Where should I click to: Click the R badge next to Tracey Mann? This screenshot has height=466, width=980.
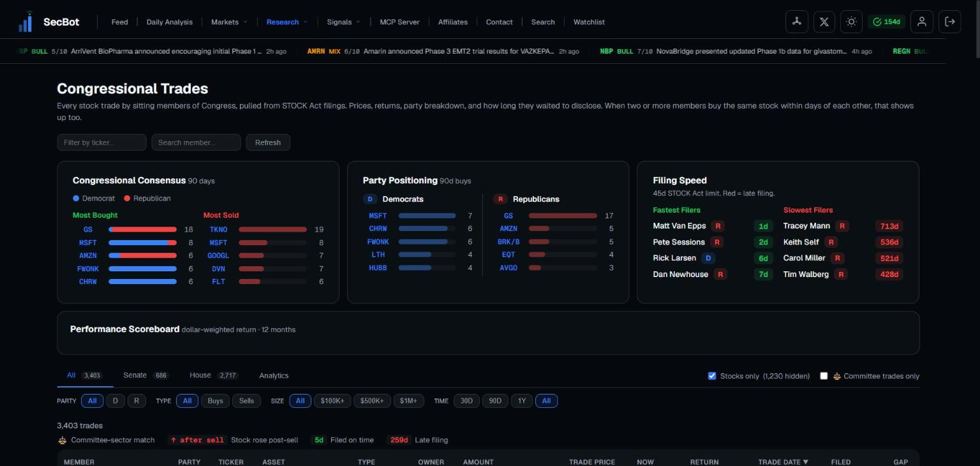(842, 226)
